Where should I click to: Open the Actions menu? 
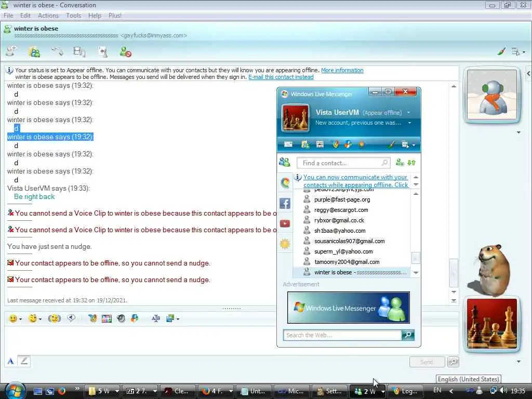tap(48, 16)
